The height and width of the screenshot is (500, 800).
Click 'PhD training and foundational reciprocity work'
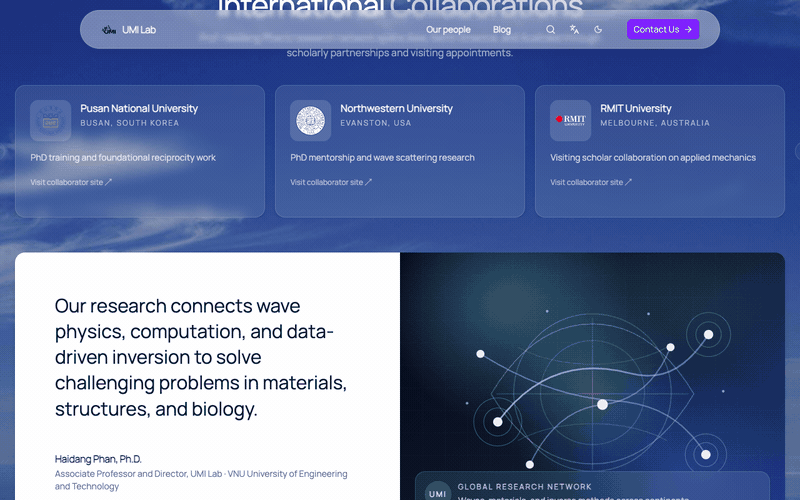[x=123, y=158]
